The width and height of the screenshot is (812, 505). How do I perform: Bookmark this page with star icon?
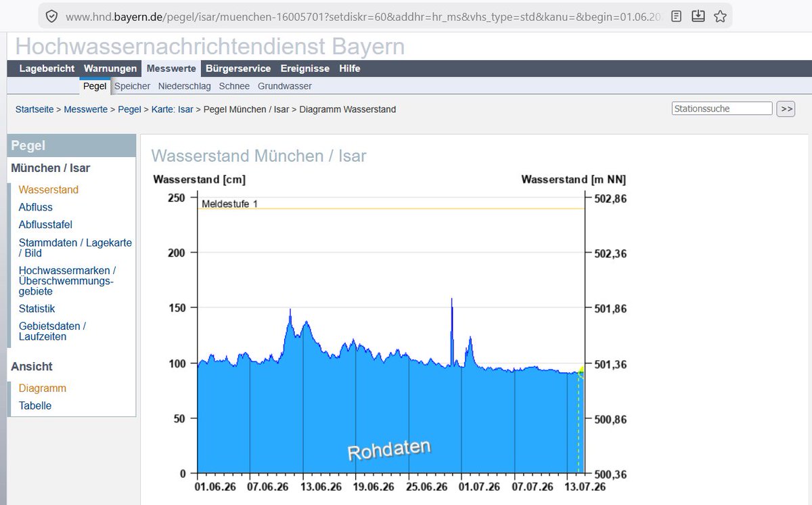coord(720,16)
